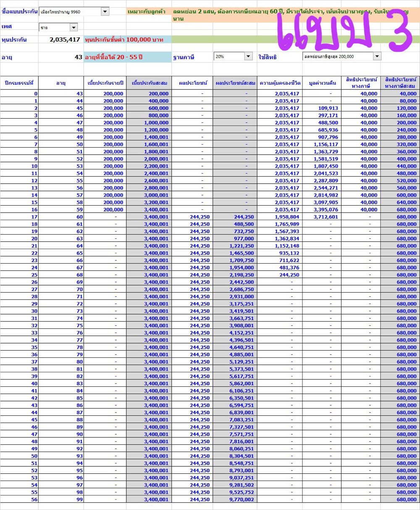Open the 20% tax base dropdown

point(248,56)
